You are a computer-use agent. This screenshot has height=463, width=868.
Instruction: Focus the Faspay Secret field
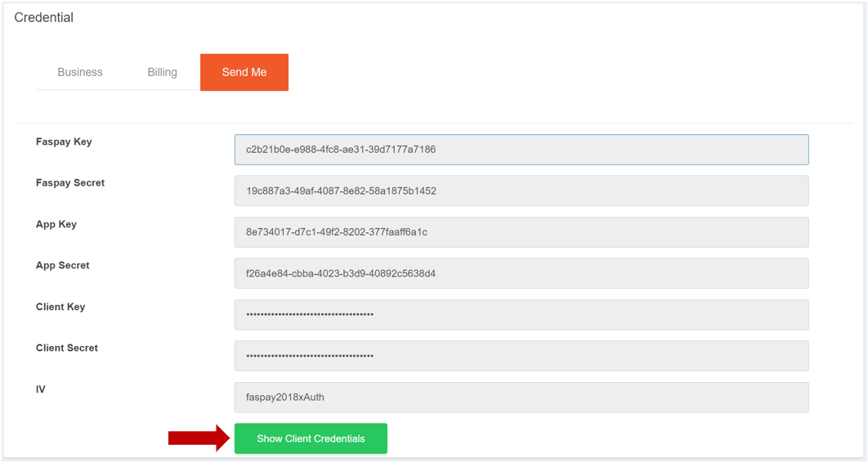[521, 191]
